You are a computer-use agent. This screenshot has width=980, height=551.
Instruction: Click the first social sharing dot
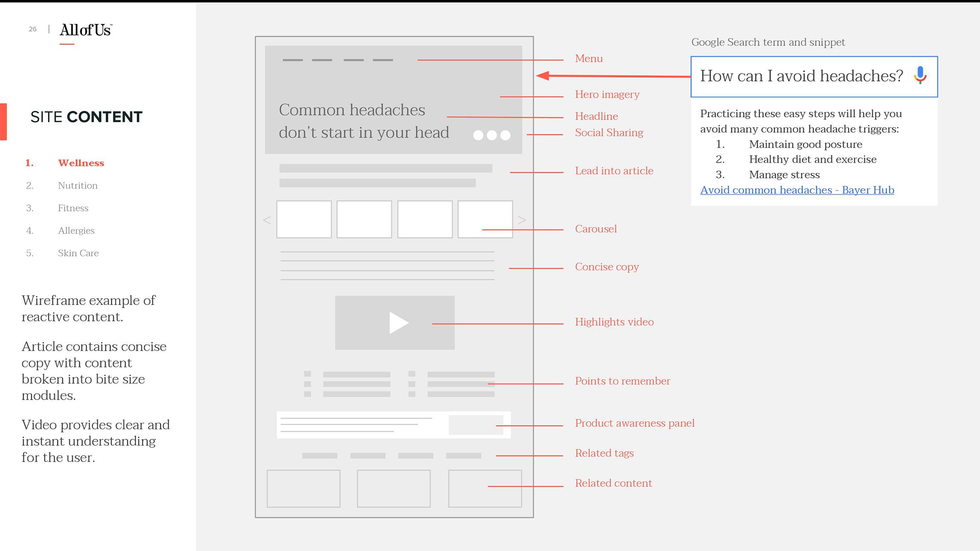(478, 135)
